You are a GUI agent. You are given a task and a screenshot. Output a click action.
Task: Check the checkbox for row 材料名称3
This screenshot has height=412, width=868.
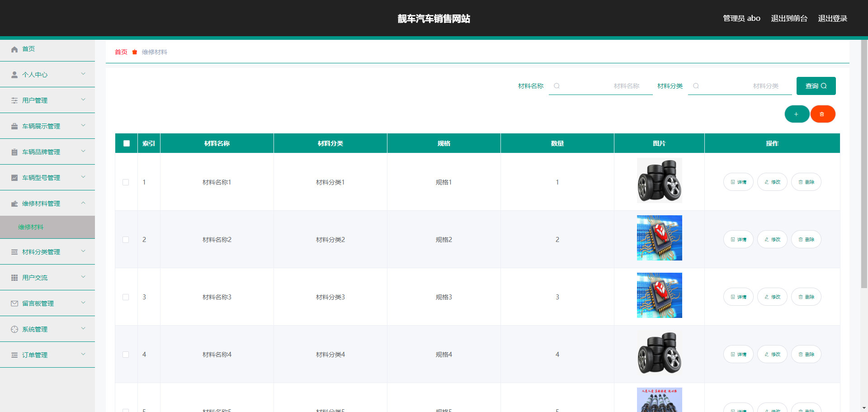126,297
